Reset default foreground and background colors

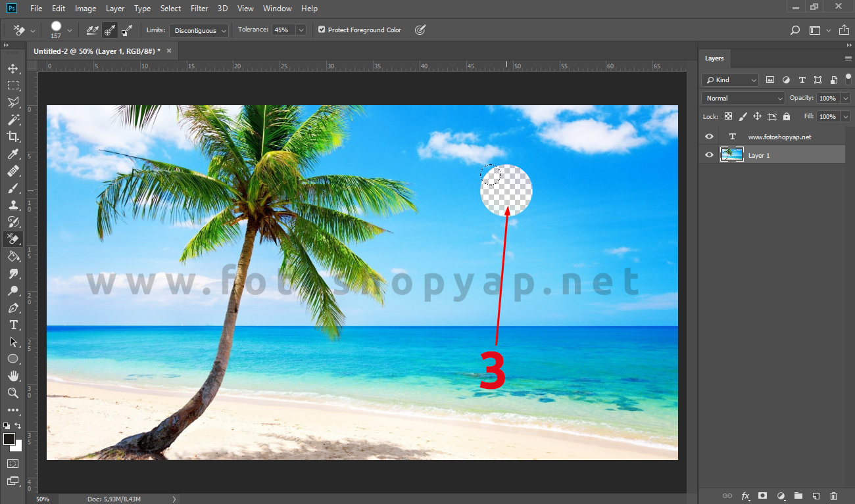pos(7,426)
